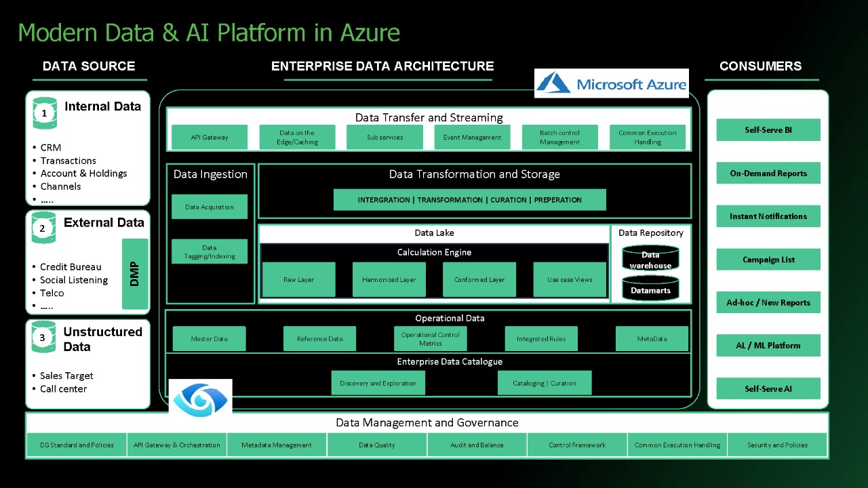
Task: Click the Calculation Engine label
Action: coord(434,252)
